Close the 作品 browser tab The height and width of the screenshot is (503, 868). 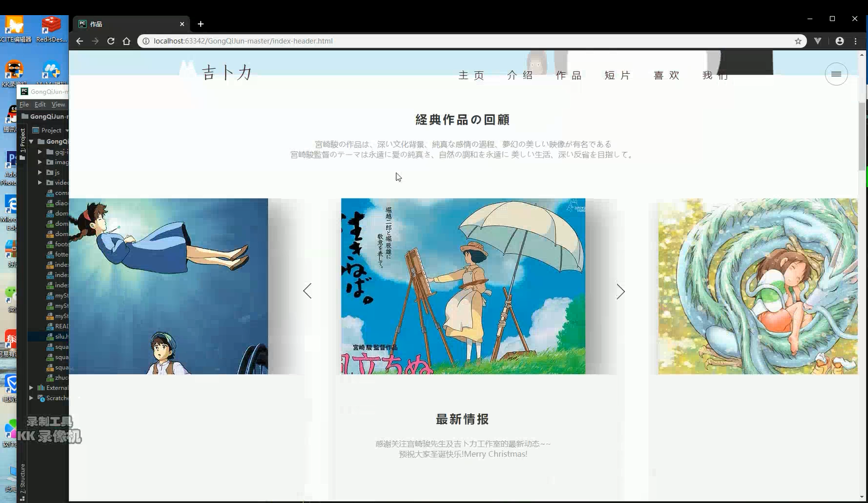(x=182, y=24)
